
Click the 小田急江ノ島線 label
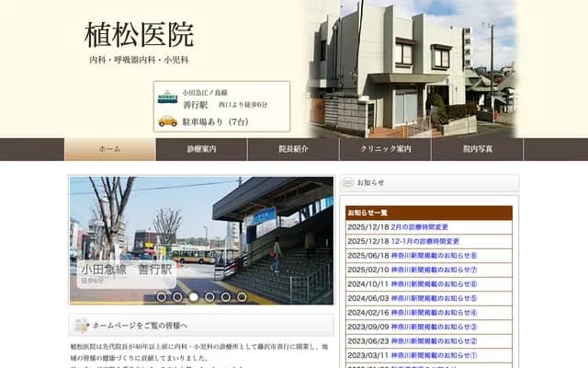[205, 92]
